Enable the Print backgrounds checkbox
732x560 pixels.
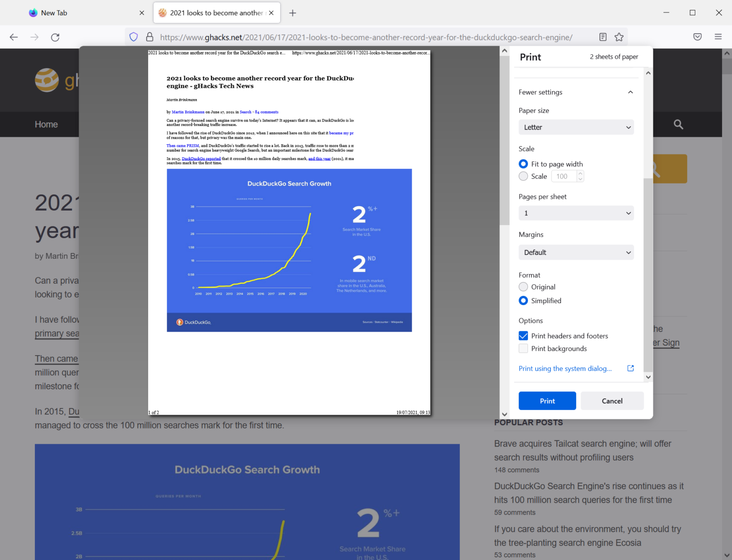pos(523,348)
